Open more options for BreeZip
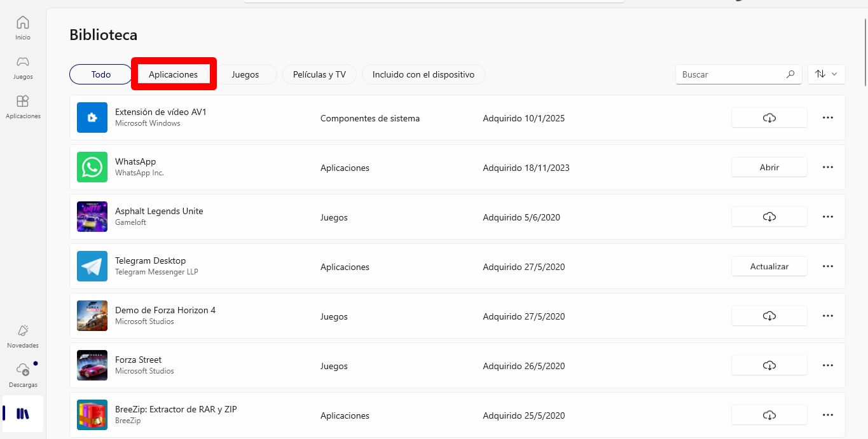Viewport: 868px width, 439px height. click(x=827, y=415)
